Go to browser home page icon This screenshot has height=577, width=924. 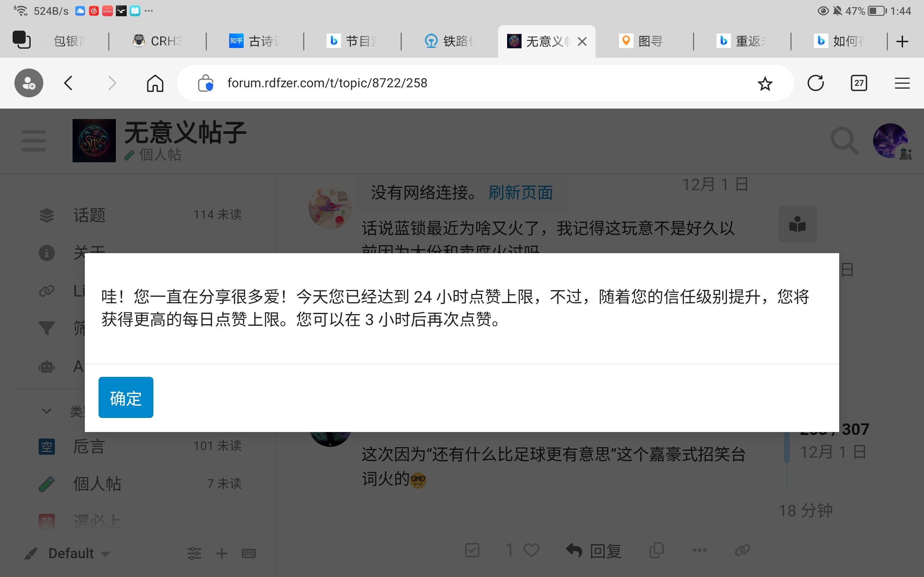click(x=155, y=83)
